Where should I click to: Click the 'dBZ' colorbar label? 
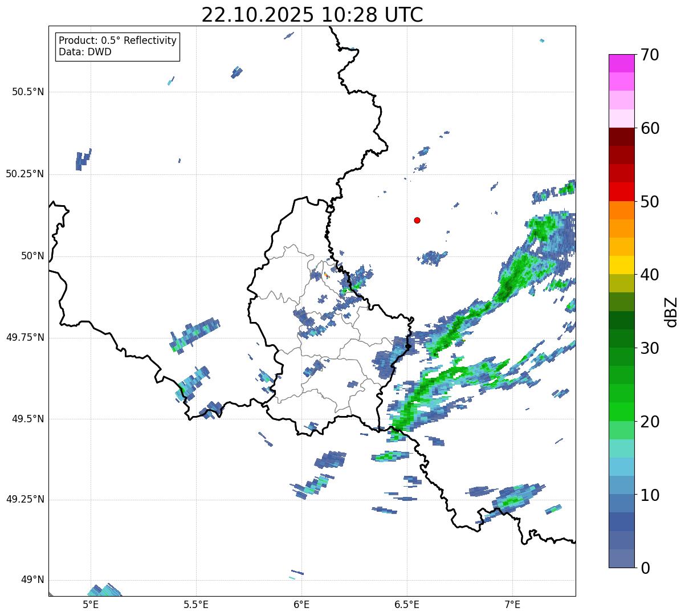pyautogui.click(x=671, y=312)
